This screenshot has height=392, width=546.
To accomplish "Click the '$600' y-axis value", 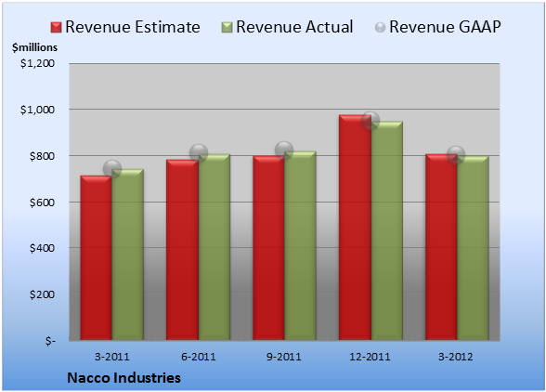I will coord(42,203).
